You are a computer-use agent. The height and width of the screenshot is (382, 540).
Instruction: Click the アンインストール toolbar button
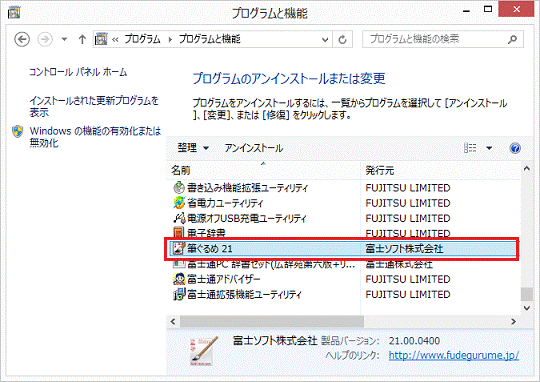coord(253,148)
